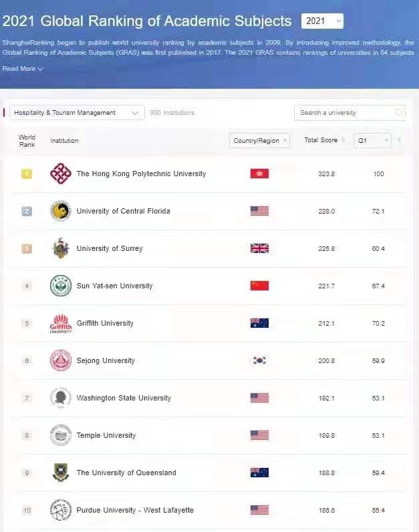Open the Country/Region filter dropdown
This screenshot has height=532, width=419.
click(x=260, y=141)
